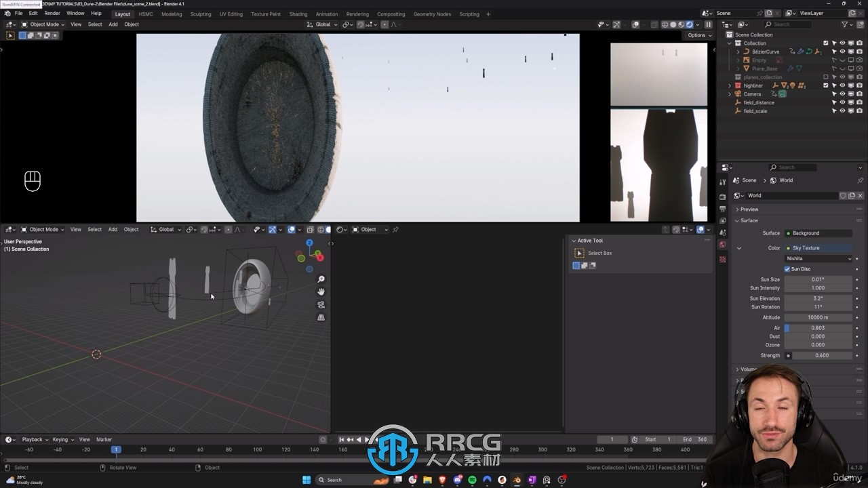The height and width of the screenshot is (488, 868).
Task: Switch to the Geometry Nodes workspace tab
Action: 432,14
